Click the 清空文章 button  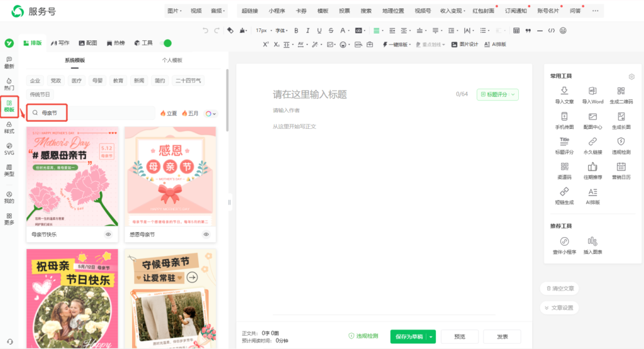(559, 288)
